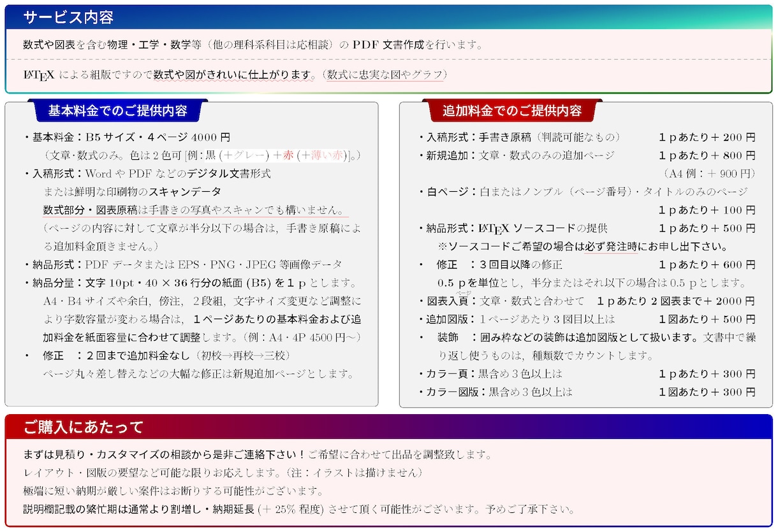Click the ご購入にあたって header banner
The height and width of the screenshot is (532, 778).
(x=388, y=427)
